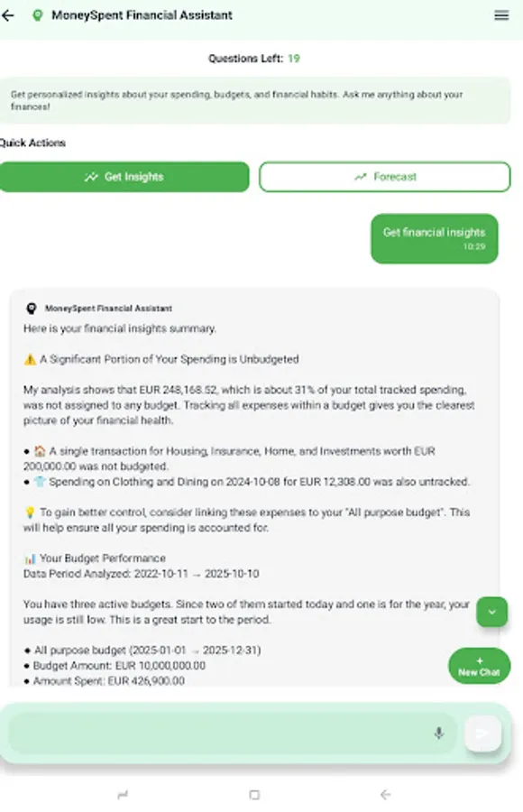Tap the back arrow in the app bar
523x812 pixels.
click(10, 15)
